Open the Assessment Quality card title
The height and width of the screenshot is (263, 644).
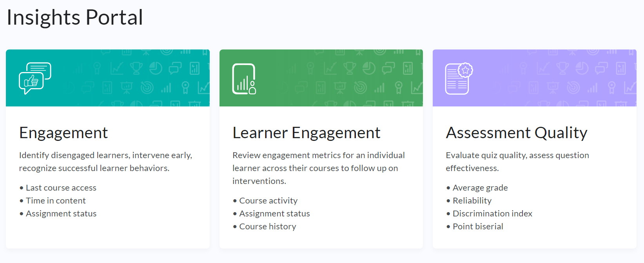coord(516,133)
